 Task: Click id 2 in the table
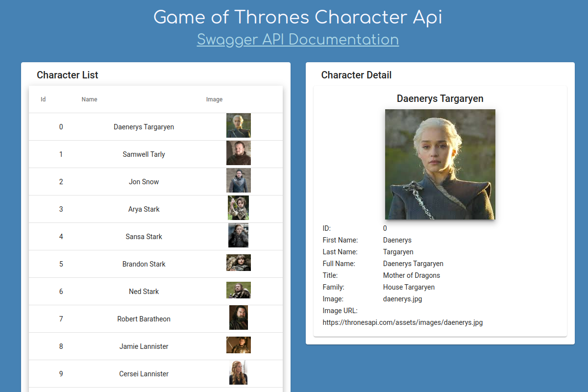point(61,182)
